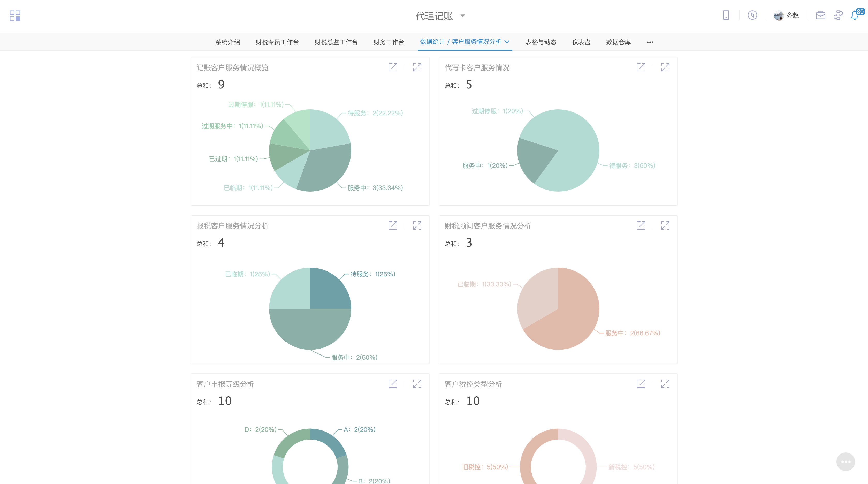The width and height of the screenshot is (868, 484).
Task: Open 代写卡客户服务情况 chart in new window
Action: point(641,67)
